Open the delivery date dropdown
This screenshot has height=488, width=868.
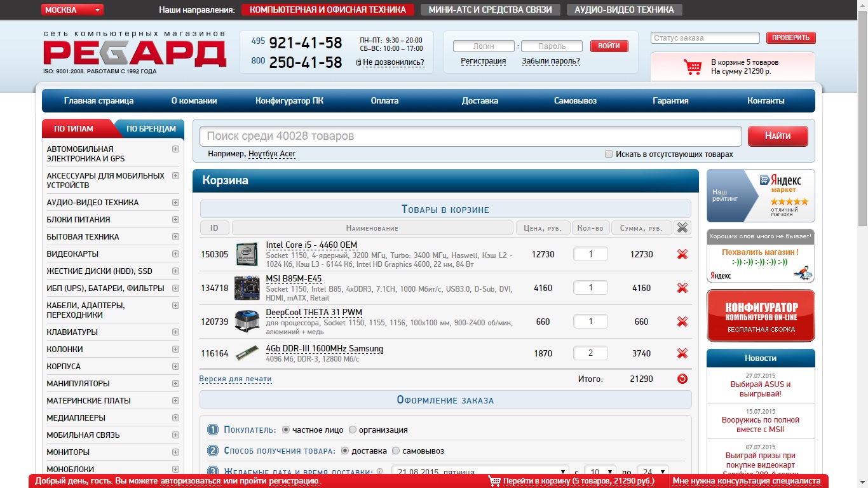[x=480, y=473]
